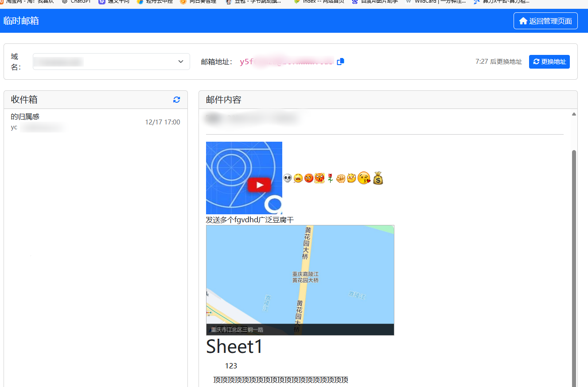This screenshot has width=588, height=387.
Task: Click the map image of 黄花园大桥
Action: click(300, 280)
